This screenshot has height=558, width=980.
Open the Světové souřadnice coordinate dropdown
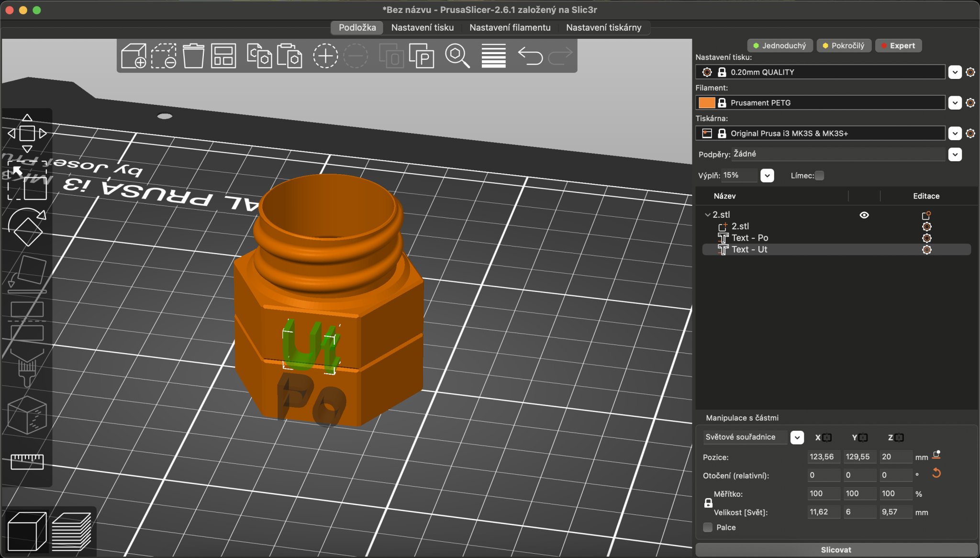[797, 437]
